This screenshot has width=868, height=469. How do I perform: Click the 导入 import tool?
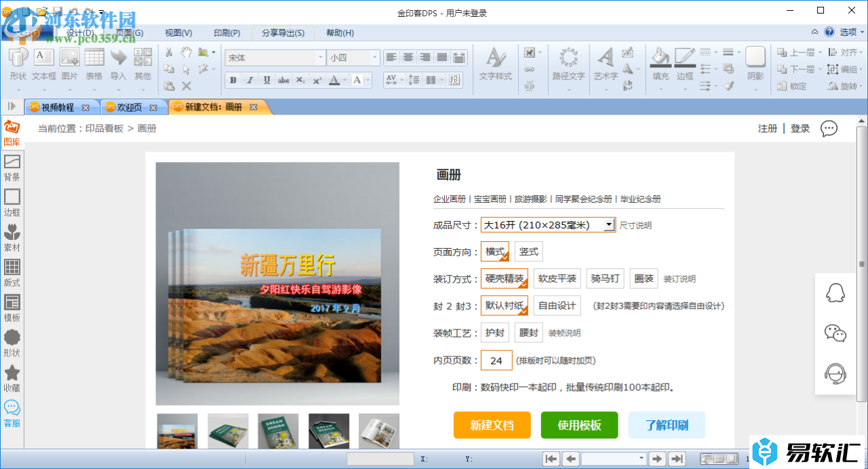(119, 64)
